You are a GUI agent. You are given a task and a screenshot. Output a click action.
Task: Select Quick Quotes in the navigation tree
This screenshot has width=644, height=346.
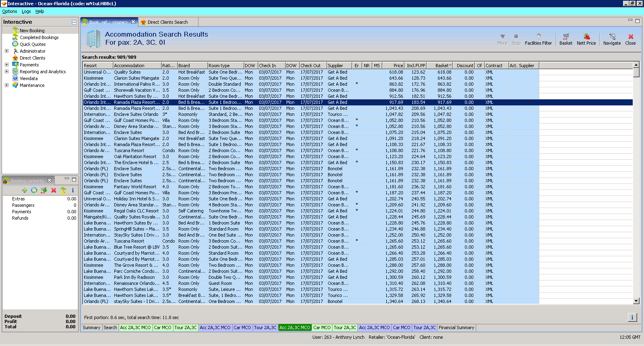click(33, 44)
